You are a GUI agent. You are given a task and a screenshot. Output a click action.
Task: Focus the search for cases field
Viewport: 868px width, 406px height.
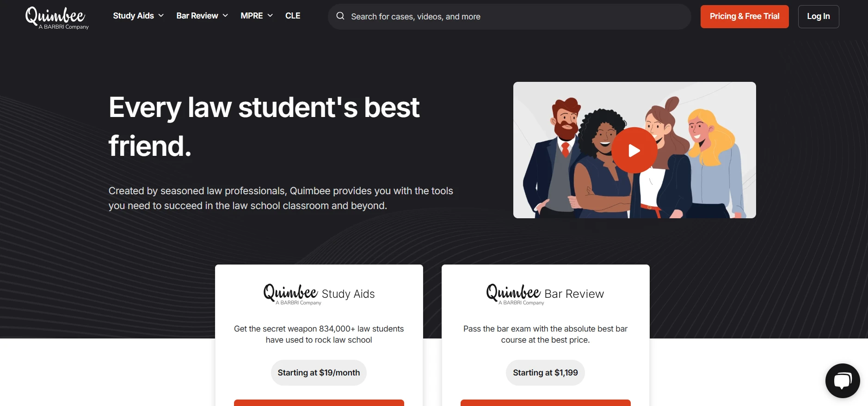coord(509,17)
